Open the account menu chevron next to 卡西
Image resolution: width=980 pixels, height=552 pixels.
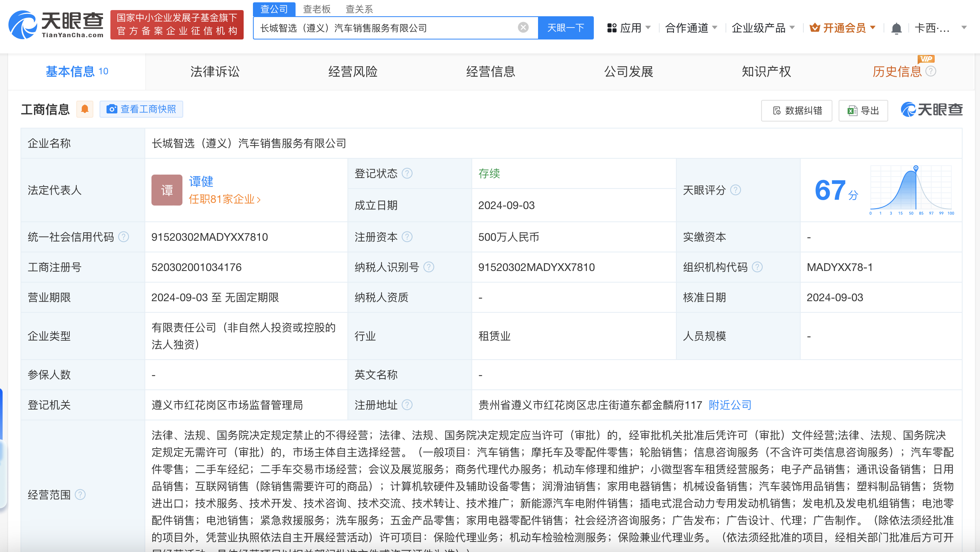(963, 28)
